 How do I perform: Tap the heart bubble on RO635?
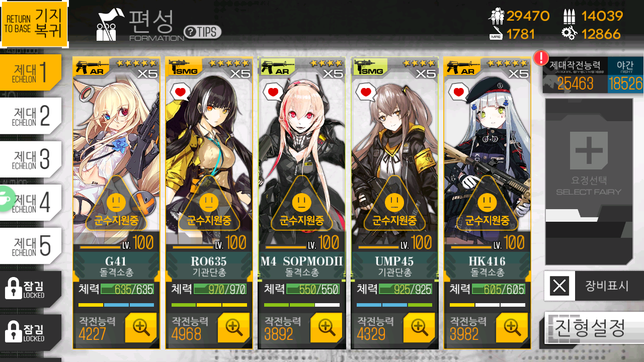[x=180, y=92]
